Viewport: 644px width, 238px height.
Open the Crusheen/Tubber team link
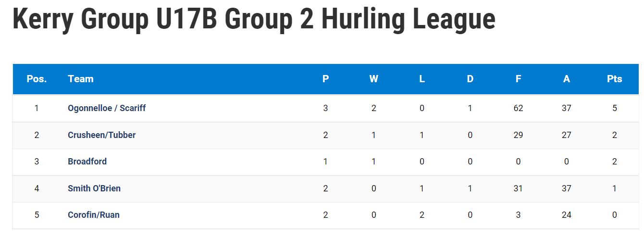pyautogui.click(x=101, y=135)
